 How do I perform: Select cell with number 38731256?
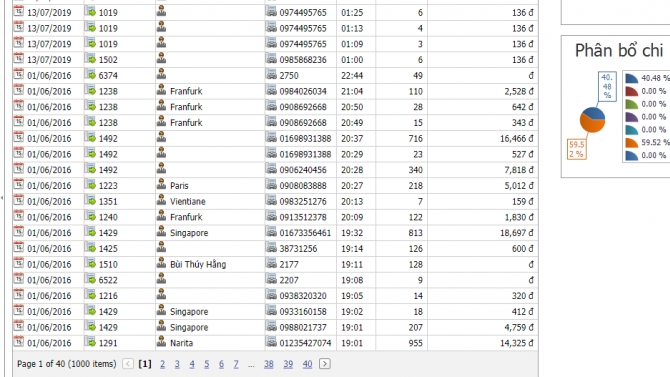[x=301, y=248]
